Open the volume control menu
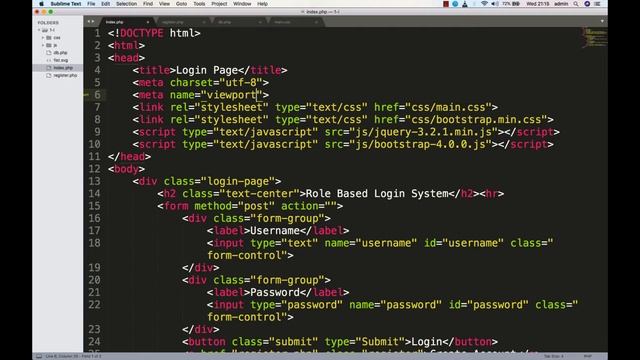The width and height of the screenshot is (640, 360). (495, 4)
